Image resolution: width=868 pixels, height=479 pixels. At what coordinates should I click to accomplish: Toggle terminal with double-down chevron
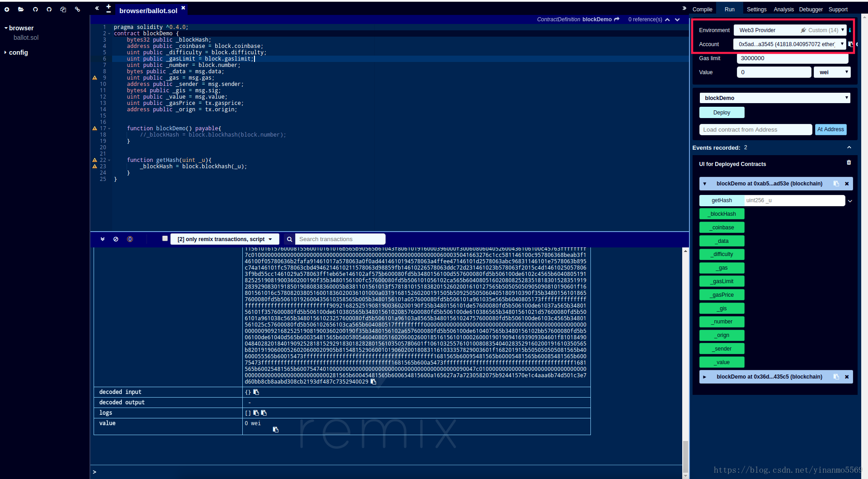[103, 239]
